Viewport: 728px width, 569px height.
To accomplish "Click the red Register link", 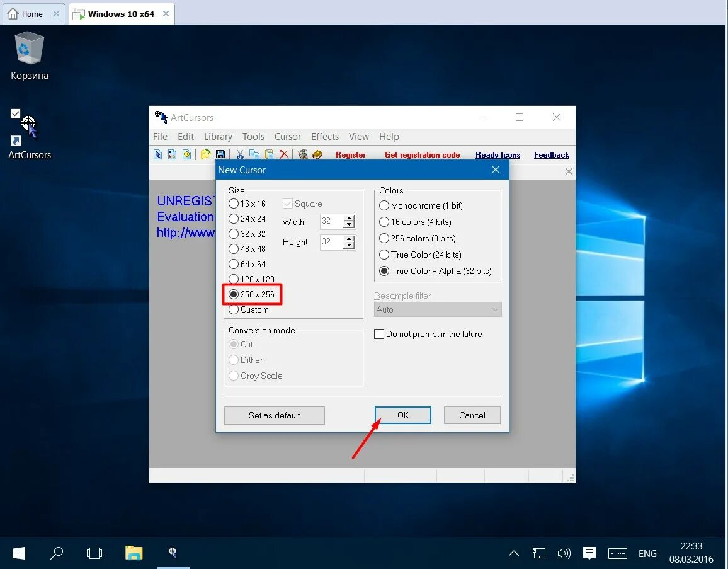I will pyautogui.click(x=351, y=154).
